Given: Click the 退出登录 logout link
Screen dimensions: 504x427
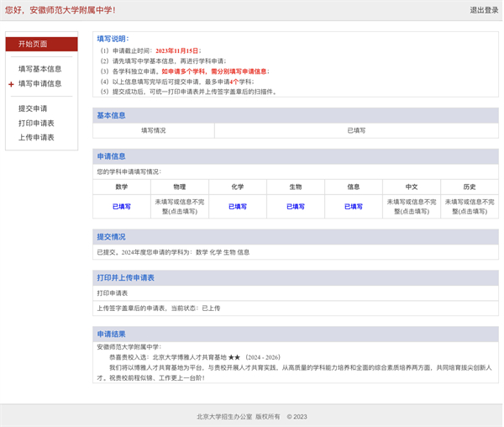Looking at the screenshot, I should pyautogui.click(x=484, y=10).
